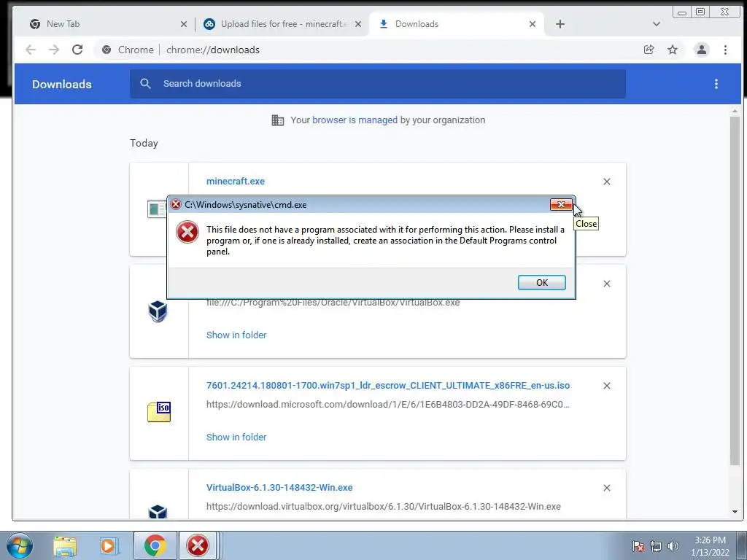The height and width of the screenshot is (560, 747).
Task: Click the red error icon in the dialog
Action: (x=187, y=233)
